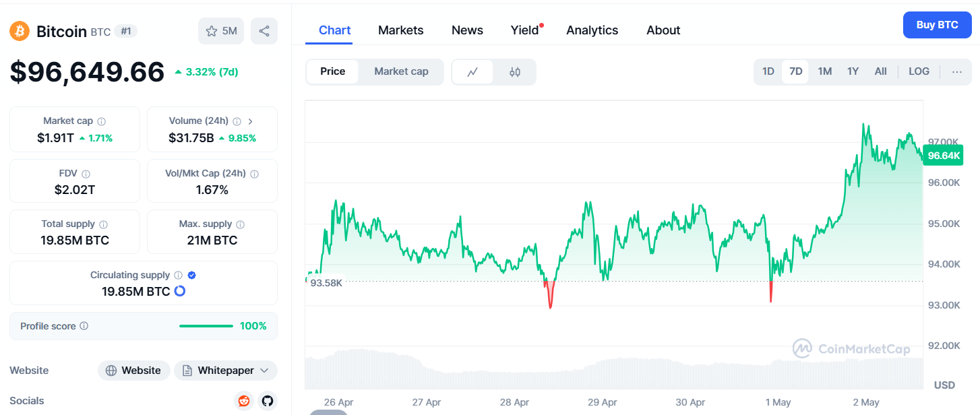Select the 1D time range
This screenshot has height=415, width=980.
click(768, 71)
